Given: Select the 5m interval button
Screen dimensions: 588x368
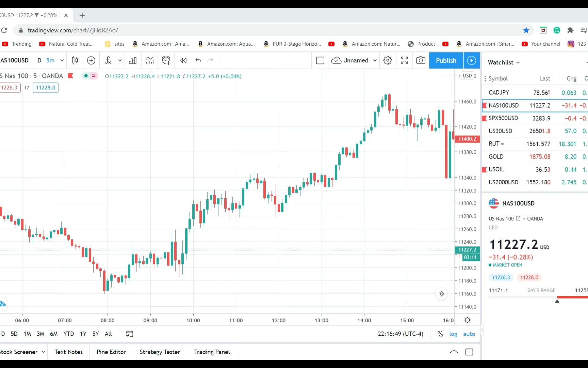Looking at the screenshot, I should point(50,60).
